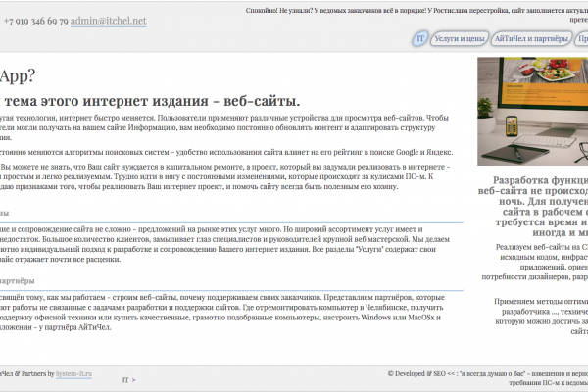The height and width of the screenshot is (392, 588).
Task: Click the partially visible rightmost navigation tab
Action: (x=582, y=39)
